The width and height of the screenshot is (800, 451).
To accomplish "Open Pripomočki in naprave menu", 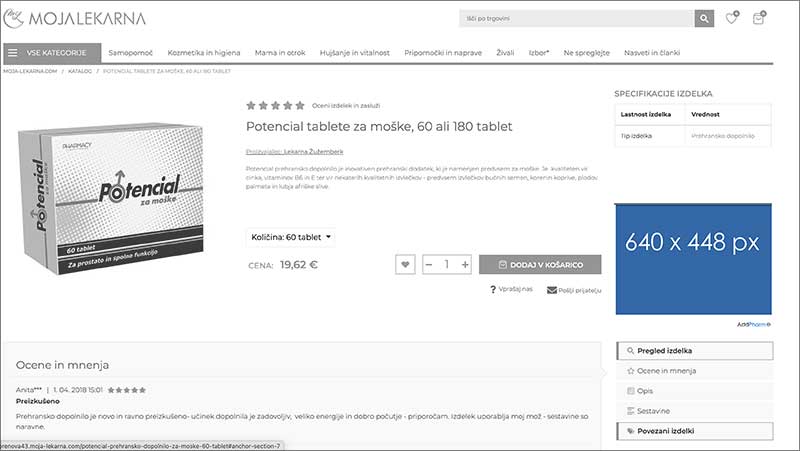I will (x=443, y=53).
